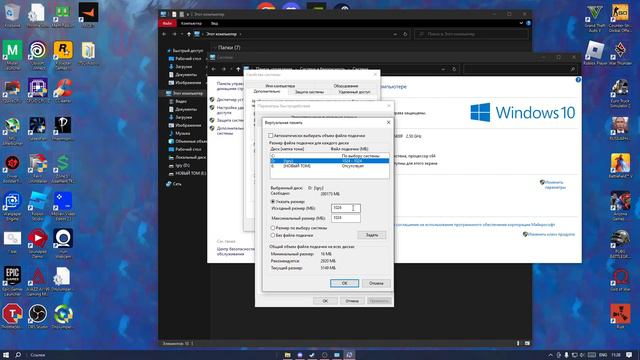Click the ENG language indicator in the taskbar
This screenshot has height=360, width=640.
click(x=603, y=355)
